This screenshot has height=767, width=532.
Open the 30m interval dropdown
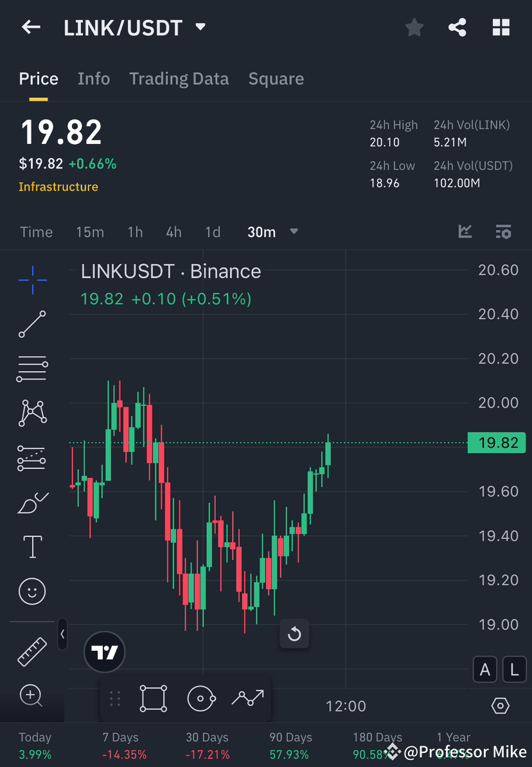tap(271, 232)
